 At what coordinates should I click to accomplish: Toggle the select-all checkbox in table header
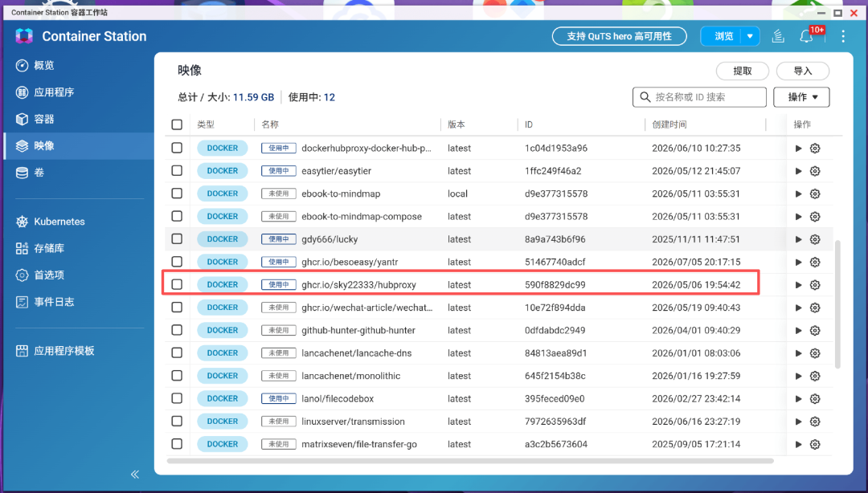[177, 124]
